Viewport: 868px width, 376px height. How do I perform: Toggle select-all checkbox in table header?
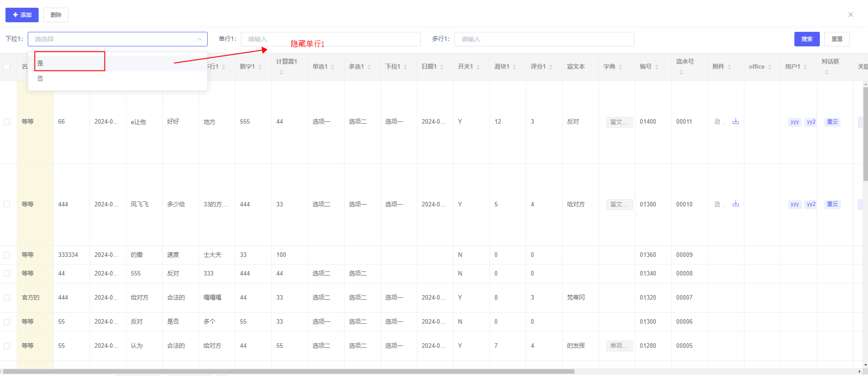click(x=7, y=67)
